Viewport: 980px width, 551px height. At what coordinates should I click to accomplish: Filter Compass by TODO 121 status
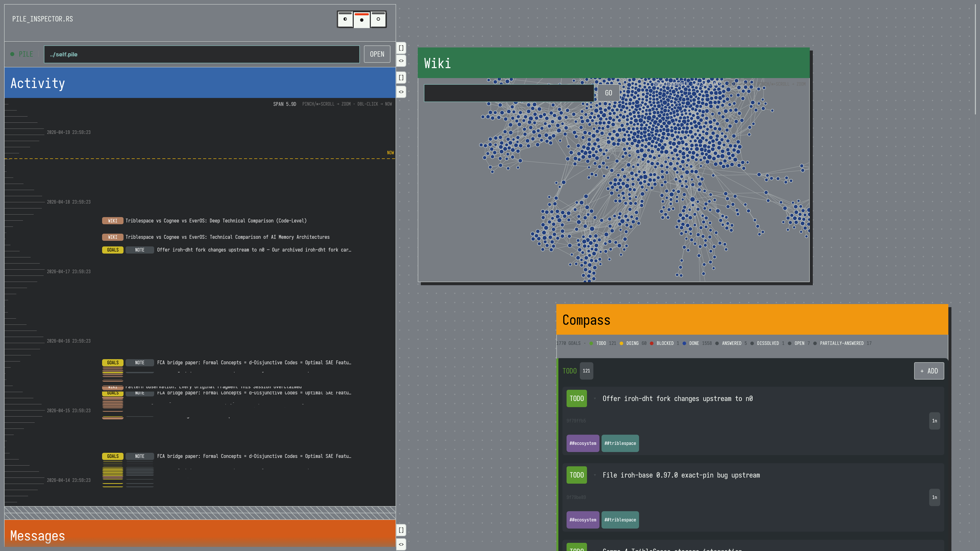(603, 343)
